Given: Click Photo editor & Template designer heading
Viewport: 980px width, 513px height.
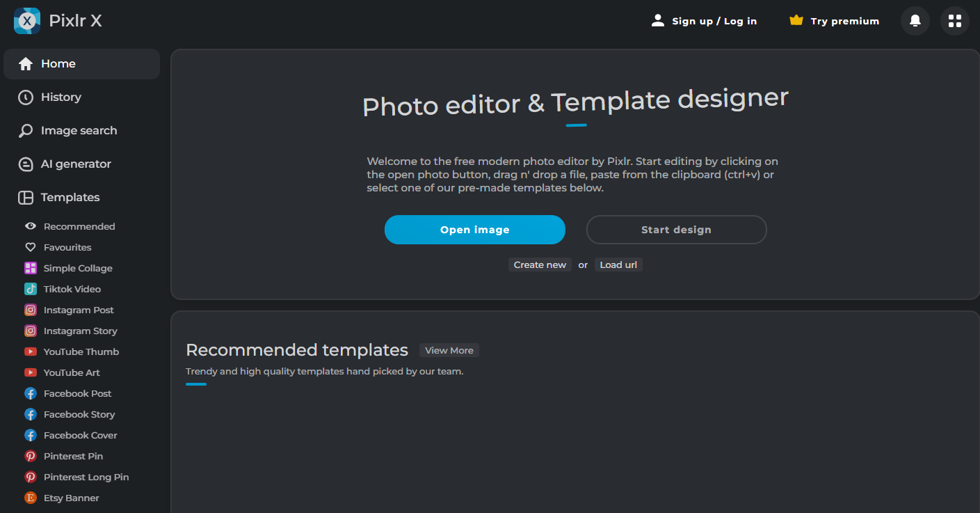Looking at the screenshot, I should coord(575,102).
